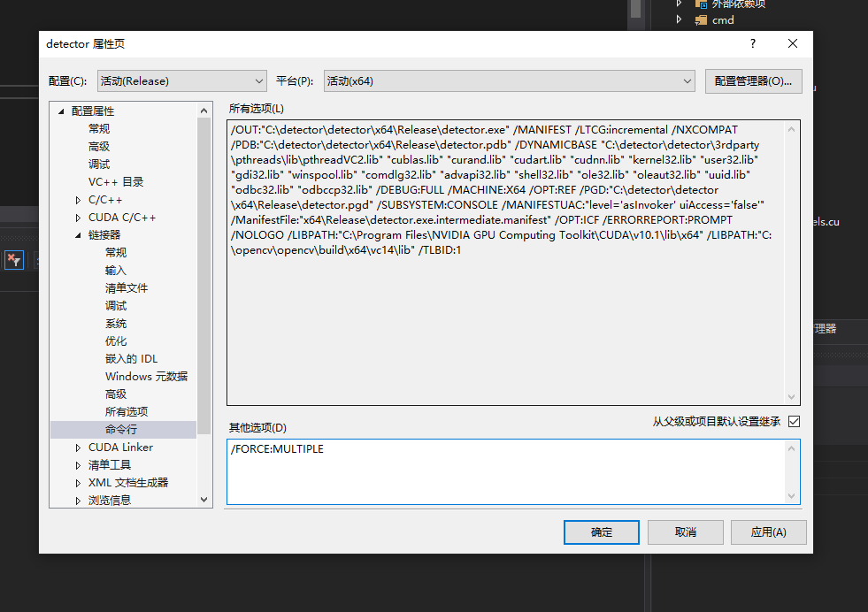Select 清单文件 under 链接器

pyautogui.click(x=127, y=288)
